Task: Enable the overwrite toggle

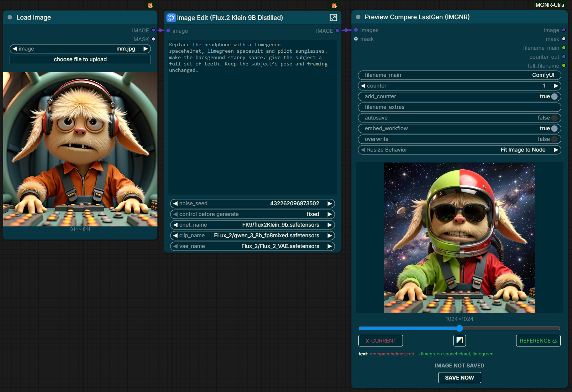Action: pyautogui.click(x=554, y=139)
